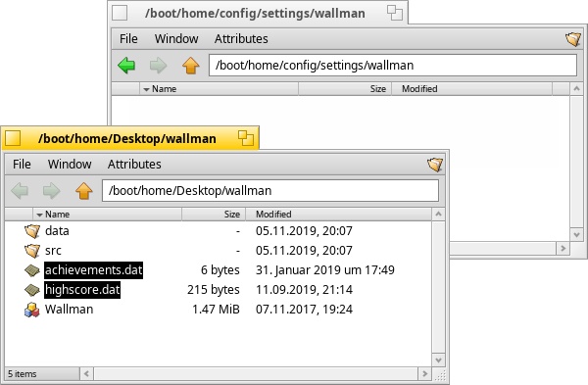Screen dimensions: 588x385
Task: Click path field showing /boot/home/Desktop/wallman
Action: click(270, 191)
